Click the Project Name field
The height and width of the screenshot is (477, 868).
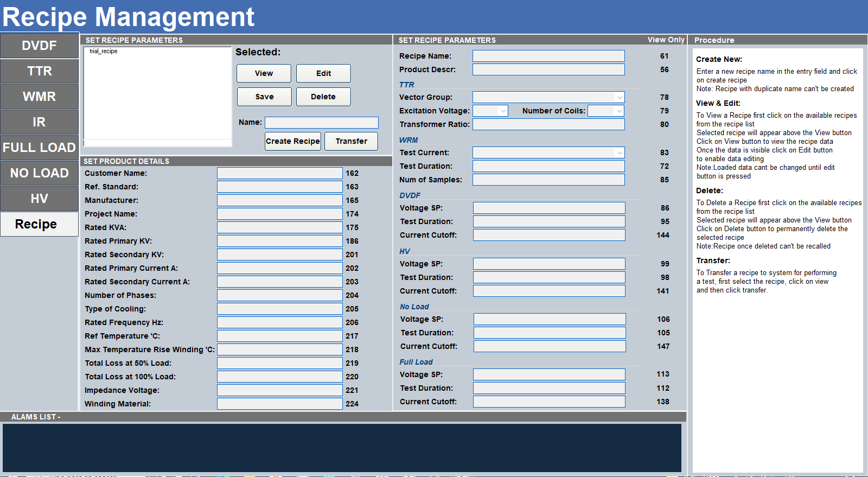click(280, 214)
